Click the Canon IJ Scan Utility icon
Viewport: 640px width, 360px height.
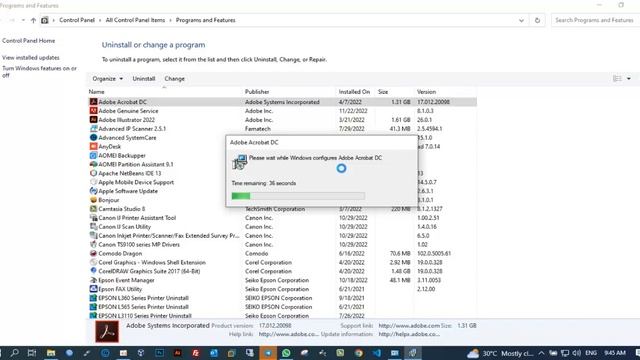pyautogui.click(x=93, y=227)
